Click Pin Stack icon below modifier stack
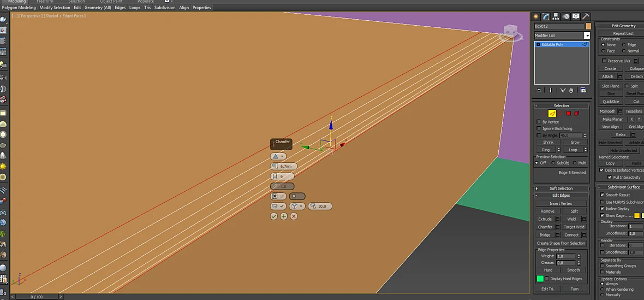The image size is (644, 300). tap(539, 90)
